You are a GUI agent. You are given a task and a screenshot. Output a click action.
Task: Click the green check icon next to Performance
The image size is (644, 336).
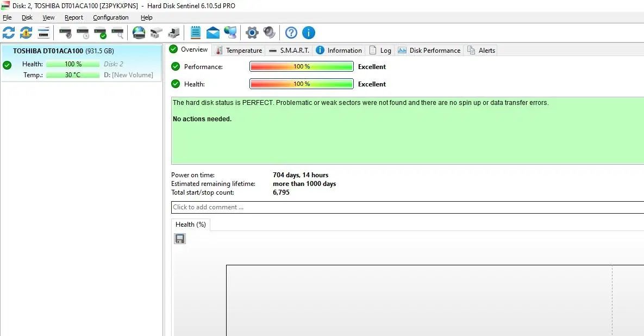coord(176,66)
